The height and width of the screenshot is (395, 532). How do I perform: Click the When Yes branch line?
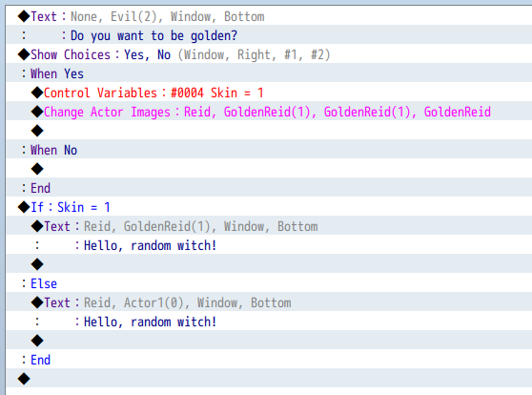click(x=269, y=73)
